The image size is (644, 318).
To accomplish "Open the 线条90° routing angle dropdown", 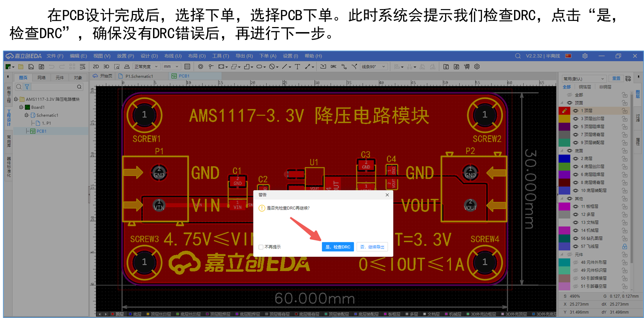I will 374,67.
